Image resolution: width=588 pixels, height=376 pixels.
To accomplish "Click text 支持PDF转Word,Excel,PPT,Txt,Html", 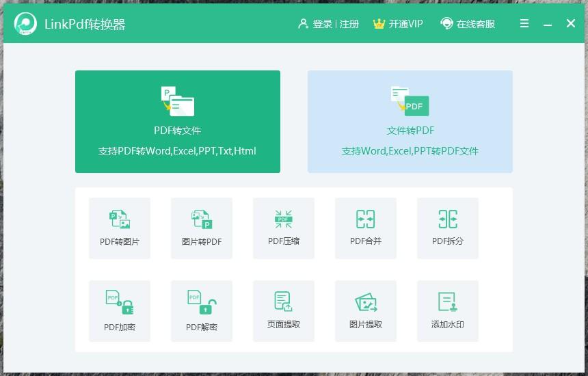I will (x=177, y=151).
